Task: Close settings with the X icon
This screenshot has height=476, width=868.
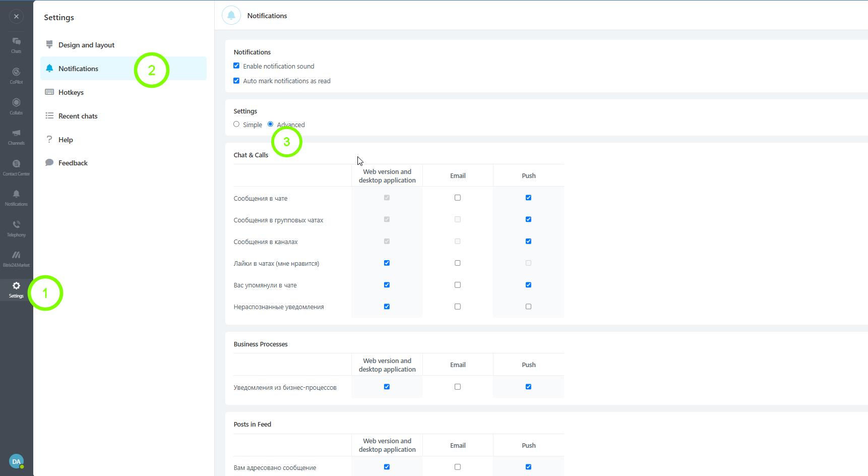Action: point(16,17)
